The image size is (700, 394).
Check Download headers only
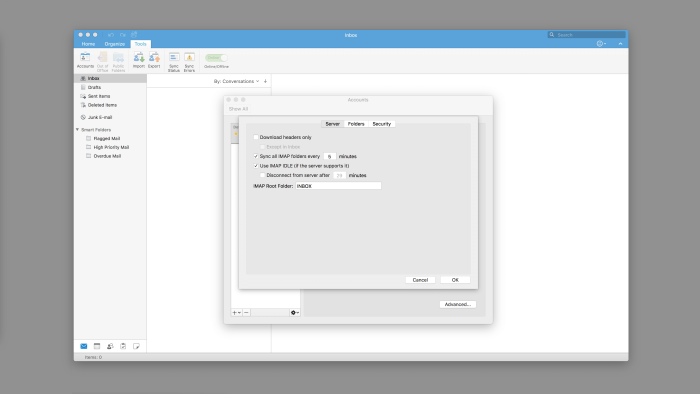click(x=256, y=137)
